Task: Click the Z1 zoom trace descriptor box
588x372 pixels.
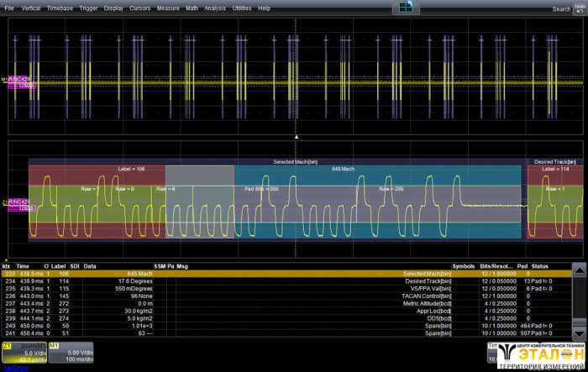Action: [x=24, y=352]
